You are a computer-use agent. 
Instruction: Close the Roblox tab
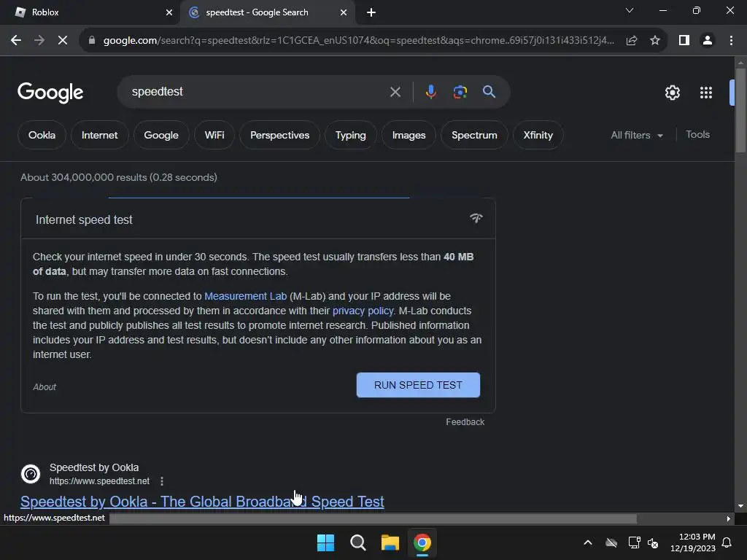tap(169, 12)
